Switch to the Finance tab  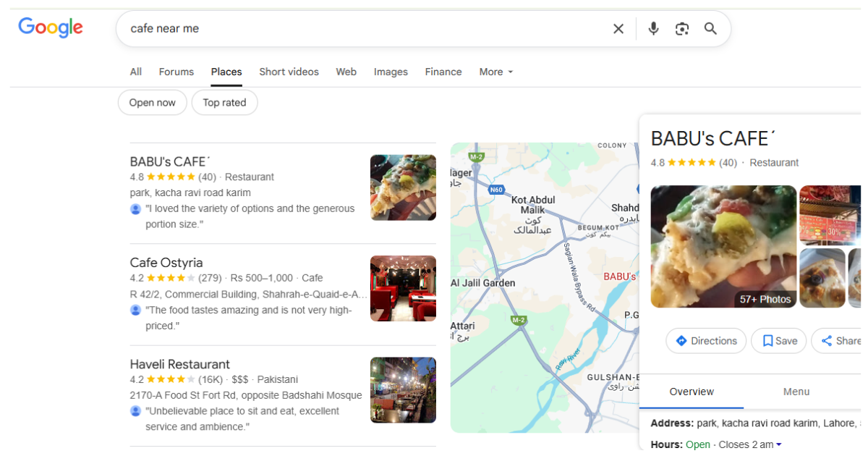tap(443, 72)
